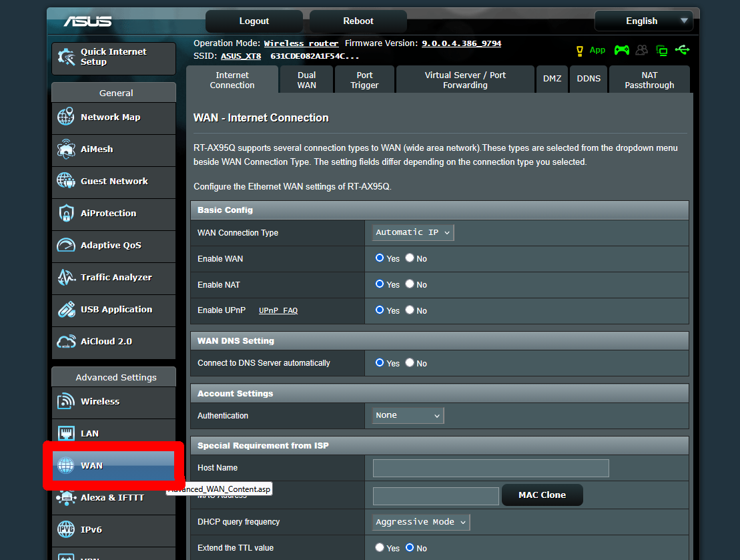740x560 pixels.
Task: Open the Network Map globe icon
Action: (65, 117)
